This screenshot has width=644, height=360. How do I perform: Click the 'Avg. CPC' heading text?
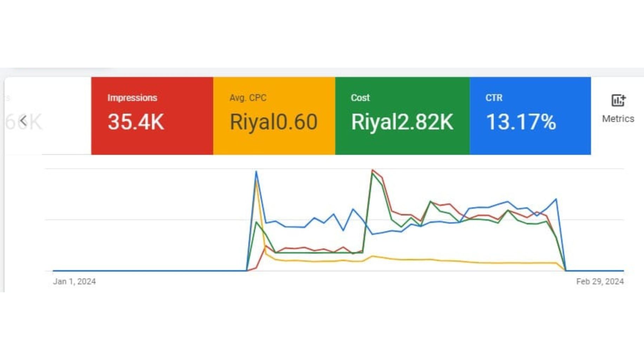[248, 98]
